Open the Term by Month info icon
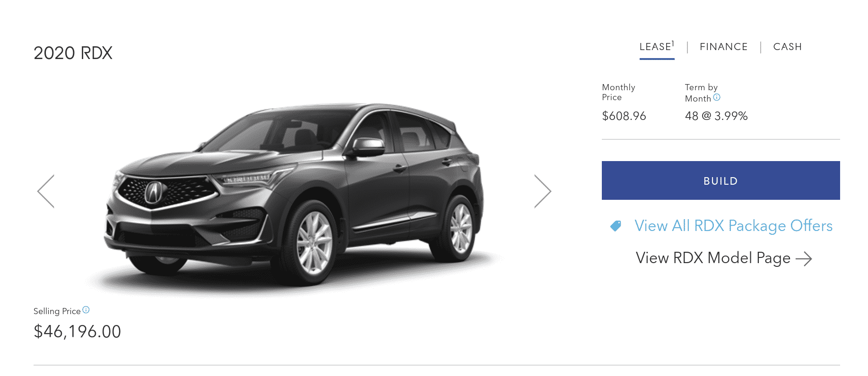This screenshot has height=376, width=868. click(x=717, y=97)
